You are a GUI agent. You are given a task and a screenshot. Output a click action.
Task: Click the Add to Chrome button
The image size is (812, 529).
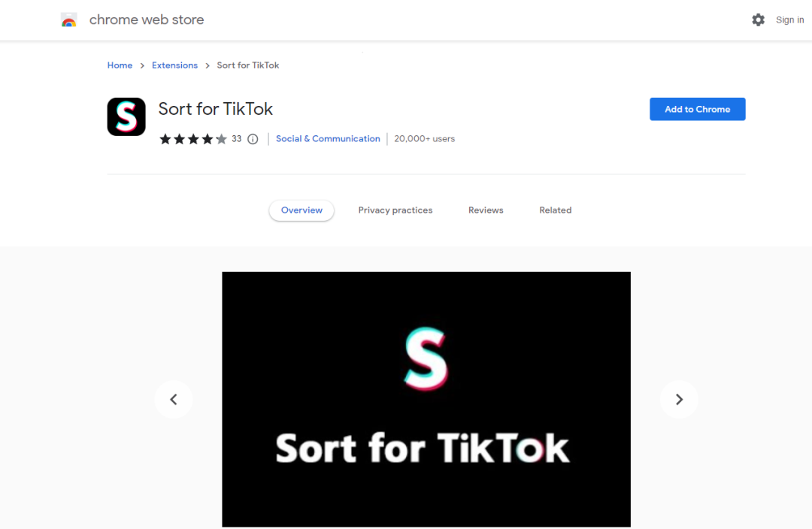click(697, 109)
